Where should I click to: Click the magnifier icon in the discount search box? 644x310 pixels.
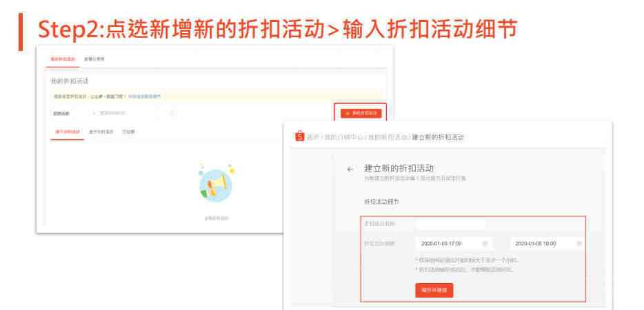(94, 113)
